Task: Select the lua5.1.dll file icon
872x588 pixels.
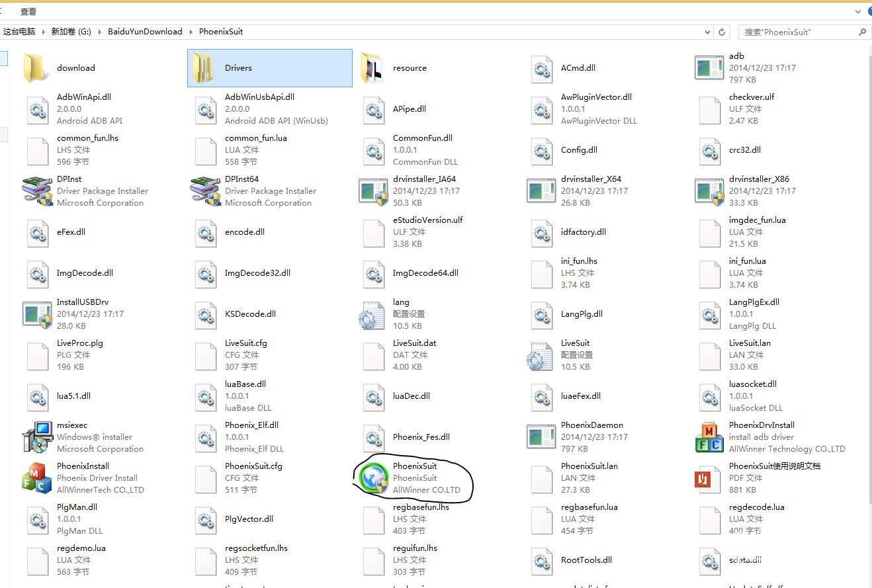Action: (37, 396)
